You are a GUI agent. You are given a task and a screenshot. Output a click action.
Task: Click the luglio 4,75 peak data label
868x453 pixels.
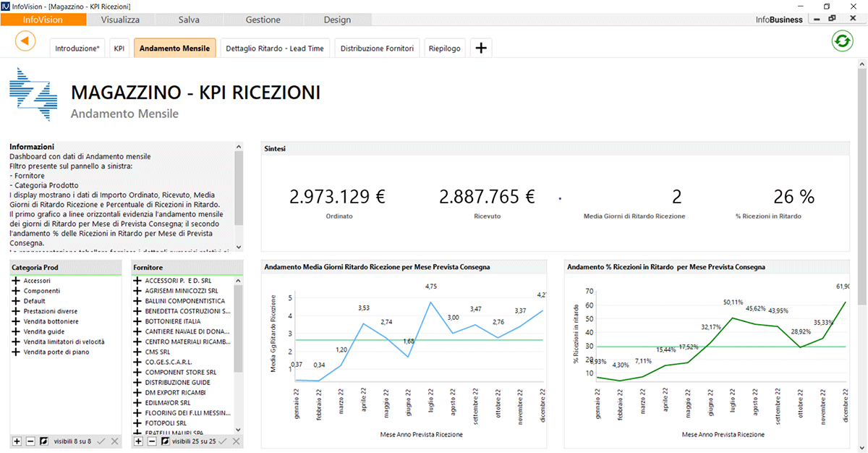click(431, 285)
